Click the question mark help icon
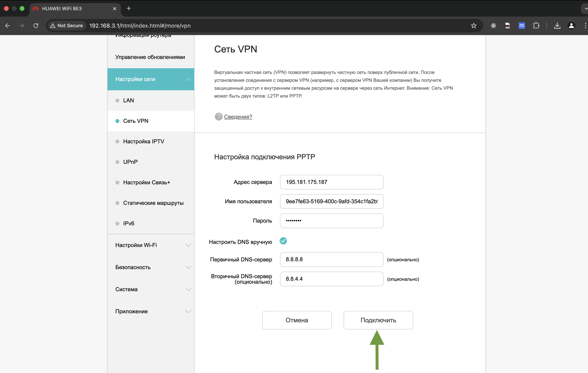The image size is (588, 373). [x=218, y=117]
